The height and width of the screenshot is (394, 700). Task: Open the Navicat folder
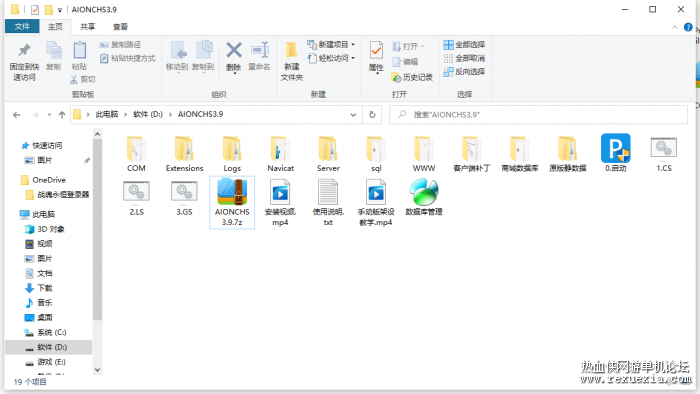click(280, 154)
